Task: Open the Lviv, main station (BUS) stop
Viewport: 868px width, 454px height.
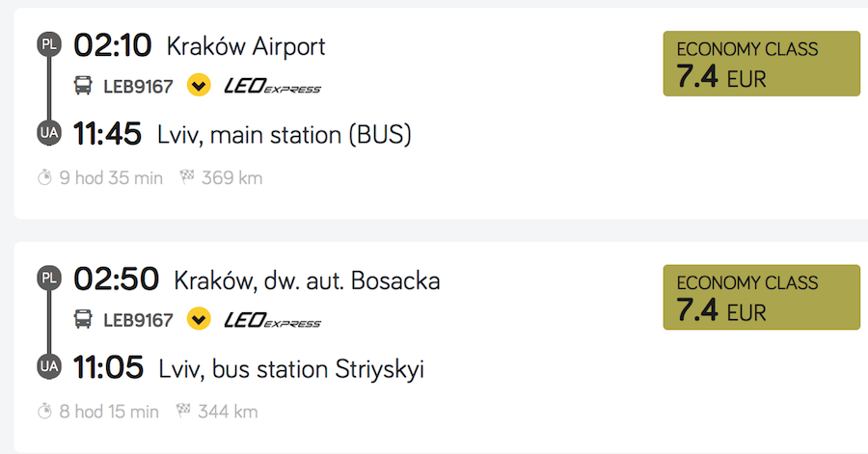Action: click(x=284, y=135)
